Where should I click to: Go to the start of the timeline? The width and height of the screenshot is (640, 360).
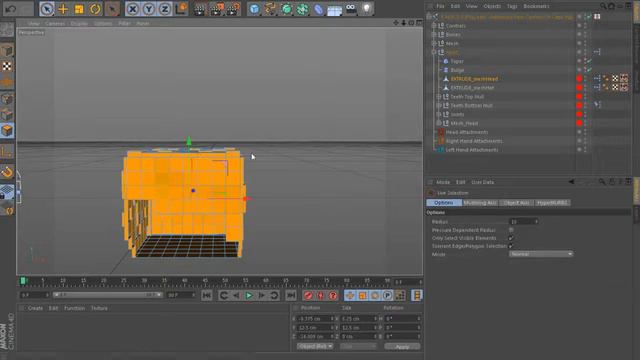point(207,295)
